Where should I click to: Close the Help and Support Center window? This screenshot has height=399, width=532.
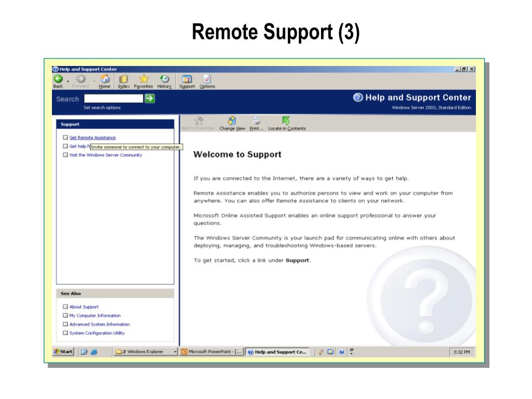472,69
